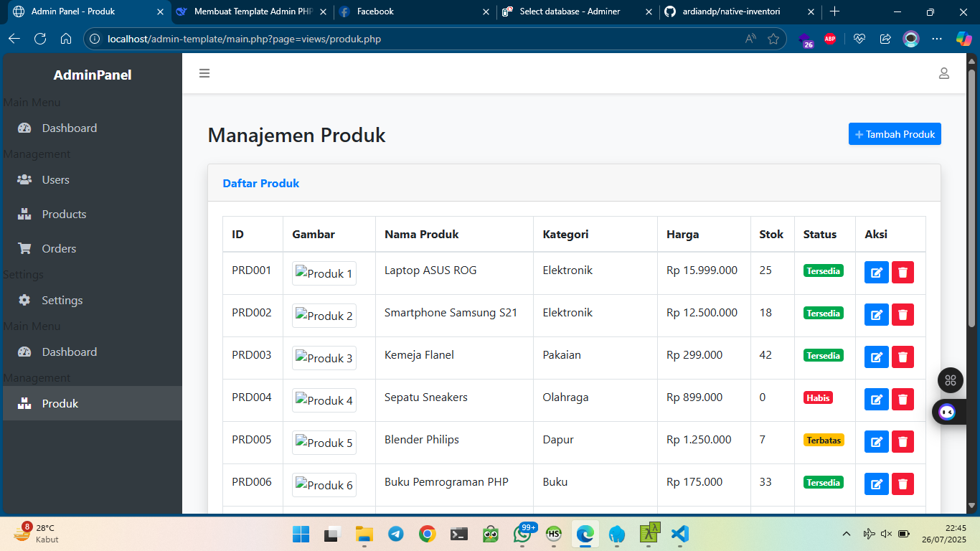Toggle the sidebar hamburger menu
The image size is (980, 551).
pos(204,73)
